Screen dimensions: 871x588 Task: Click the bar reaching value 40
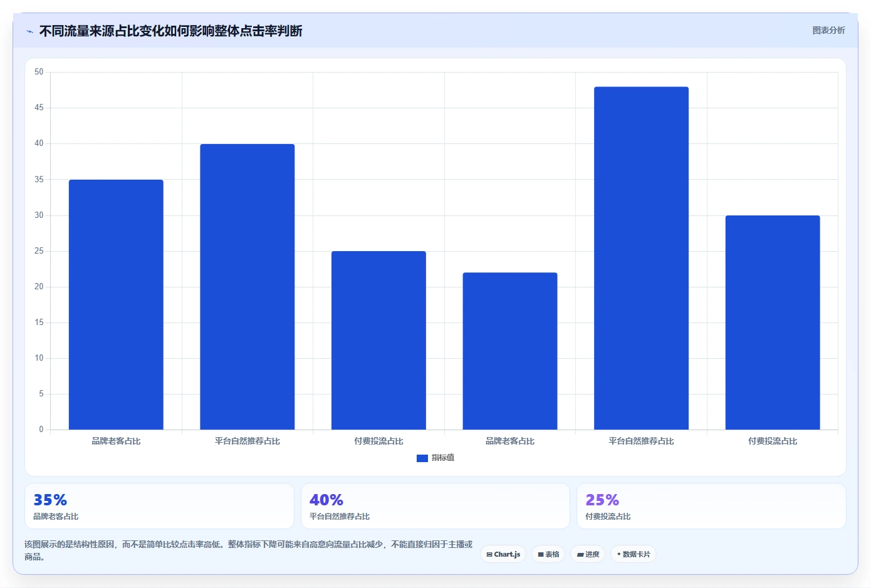pos(248,287)
